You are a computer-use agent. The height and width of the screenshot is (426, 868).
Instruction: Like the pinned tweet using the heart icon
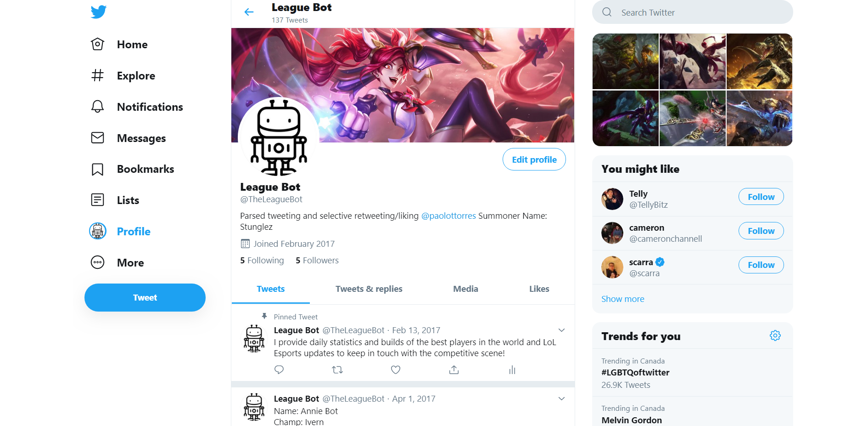(396, 369)
